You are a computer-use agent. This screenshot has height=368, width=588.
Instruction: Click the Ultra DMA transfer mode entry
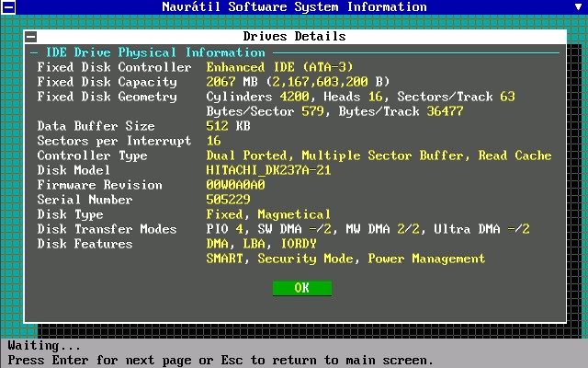[x=481, y=229]
